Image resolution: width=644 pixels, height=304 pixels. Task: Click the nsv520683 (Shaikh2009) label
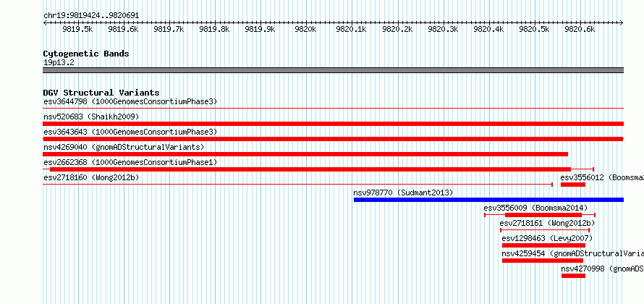coord(91,117)
